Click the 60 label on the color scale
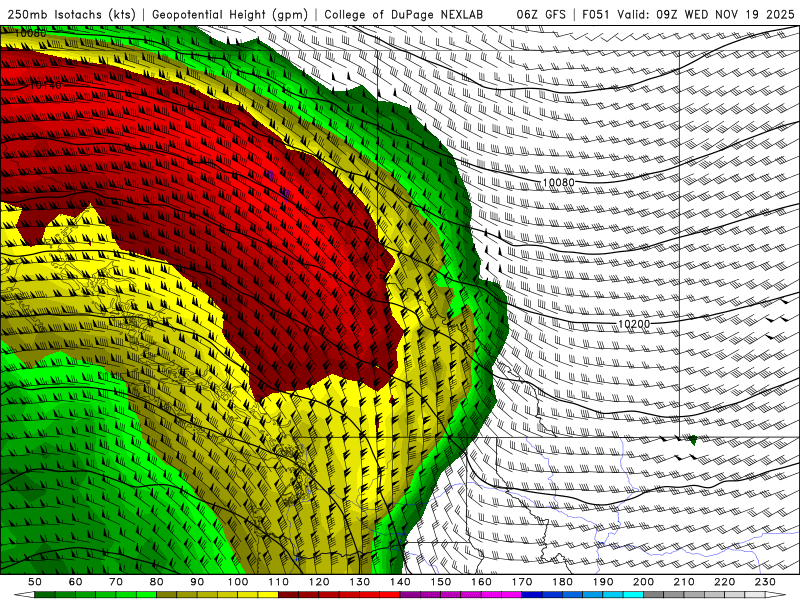 (75, 582)
